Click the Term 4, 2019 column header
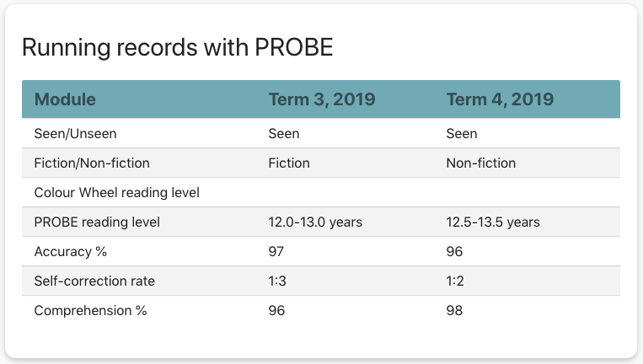This screenshot has width=643, height=364. coord(500,99)
